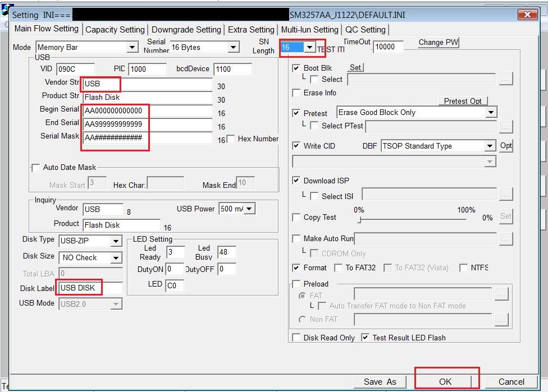Open the Pretest Erase Good Block dropdown
This screenshot has height=392, width=548.
pos(491,112)
